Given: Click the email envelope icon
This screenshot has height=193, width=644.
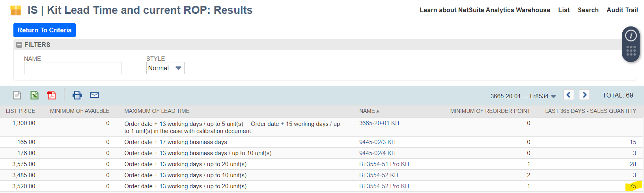Looking at the screenshot, I should coord(94,95).
